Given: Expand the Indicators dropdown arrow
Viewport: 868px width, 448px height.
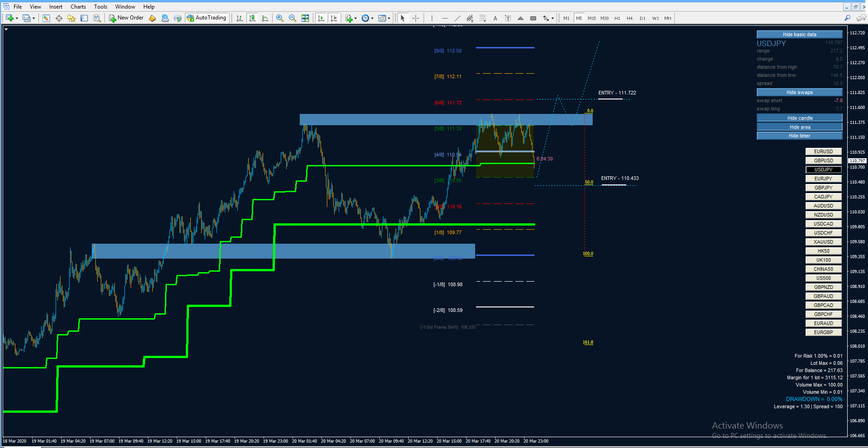Looking at the screenshot, I should point(356,19).
